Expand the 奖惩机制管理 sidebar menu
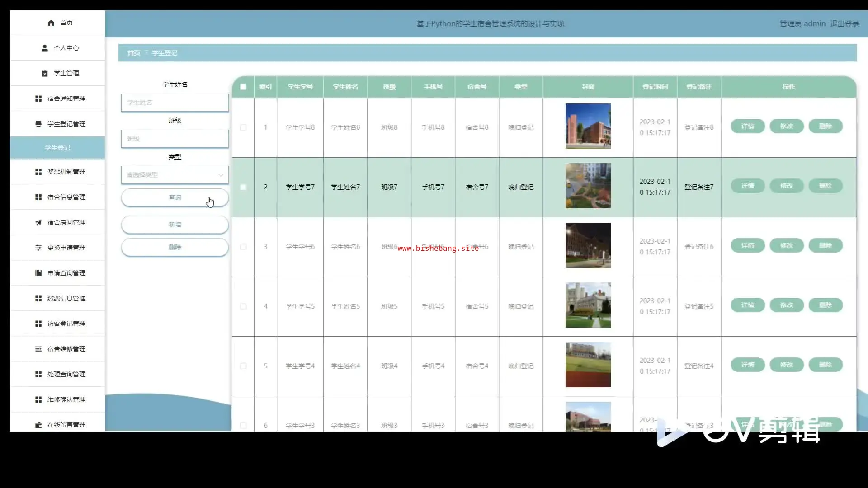This screenshot has height=488, width=868. click(66, 172)
